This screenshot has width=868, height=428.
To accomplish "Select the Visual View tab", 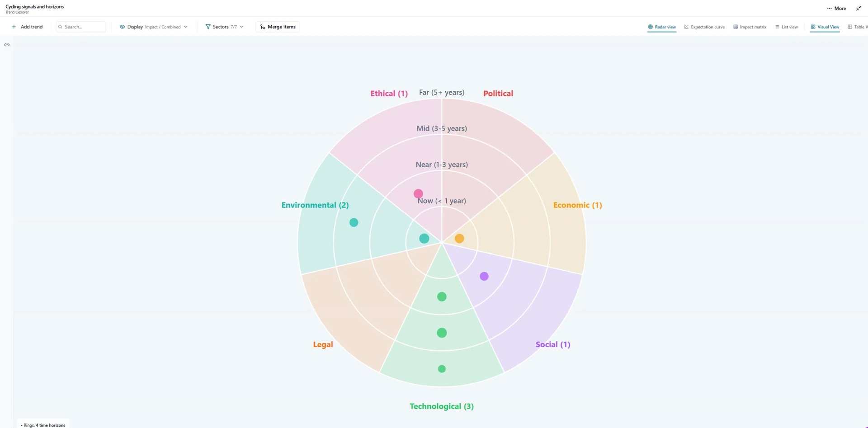I will [x=825, y=27].
